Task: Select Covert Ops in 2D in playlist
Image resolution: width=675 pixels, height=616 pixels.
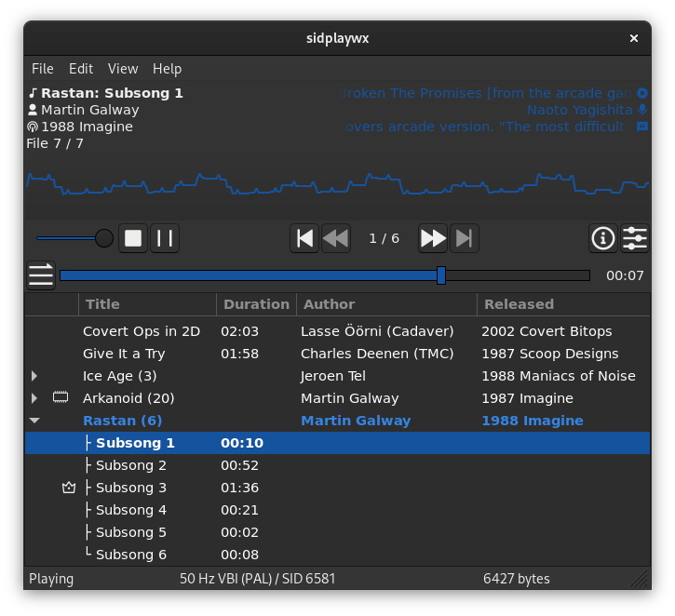Action: (x=337, y=331)
